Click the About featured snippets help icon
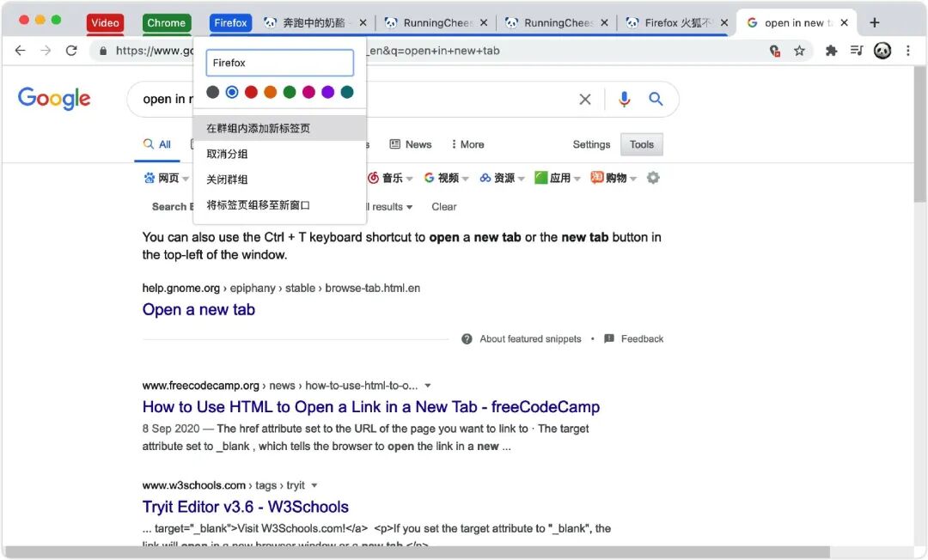 click(467, 339)
